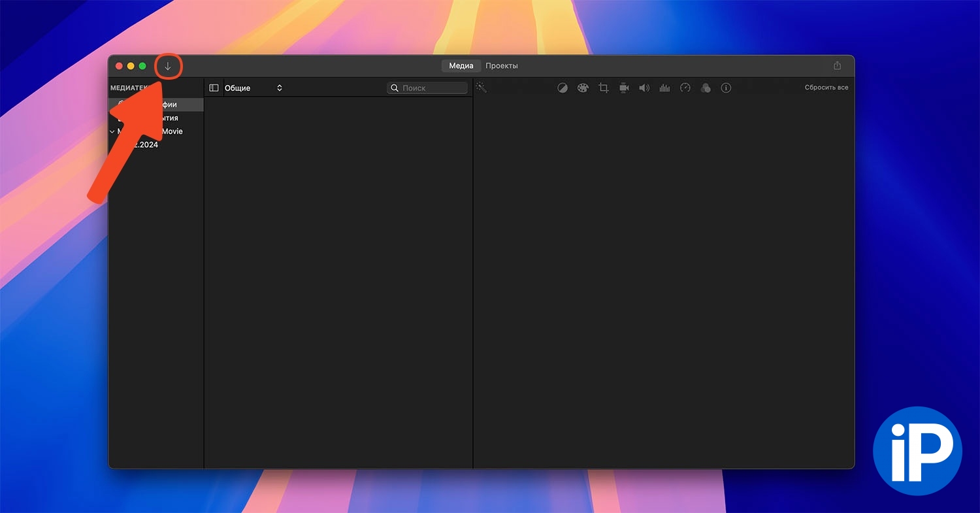Screen dimensions: 980x513
Task: Open the Color Balance tool
Action: pos(563,88)
